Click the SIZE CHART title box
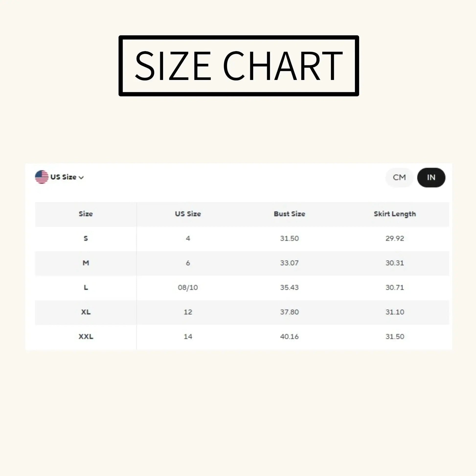Screen dimensions: 476x476 (x=239, y=66)
